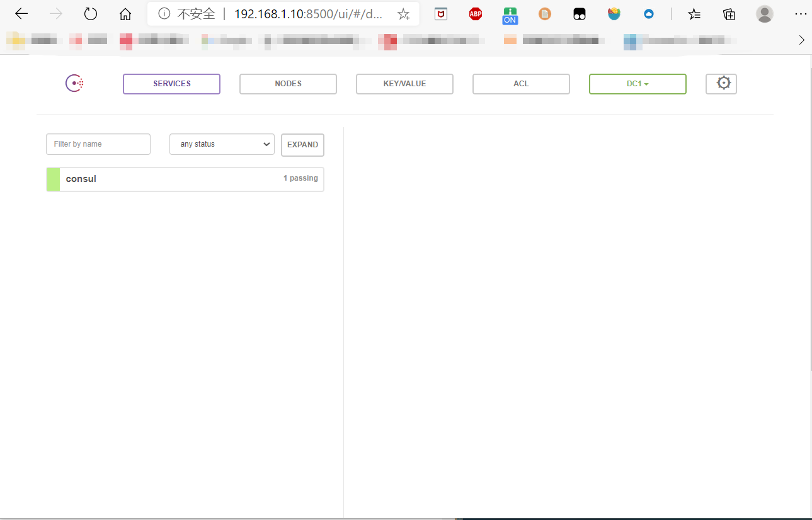Reload the page with refresh icon
Viewport: 812px width, 520px height.
coord(91,14)
